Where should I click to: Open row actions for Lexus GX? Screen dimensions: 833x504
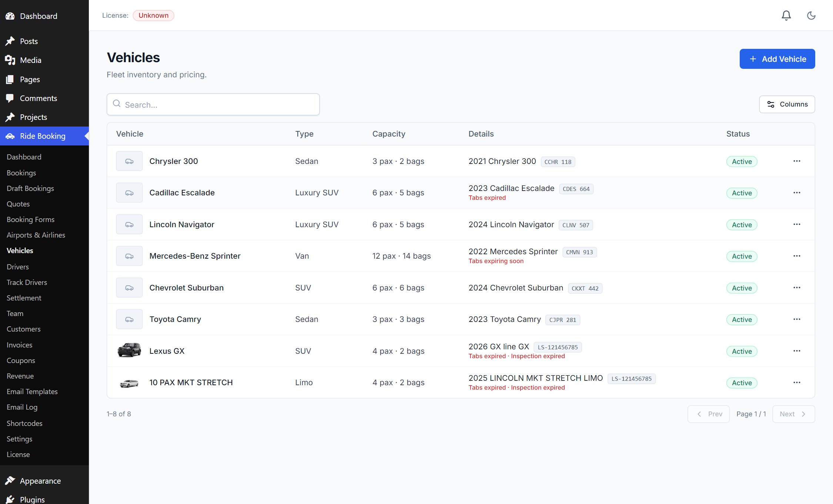click(797, 351)
